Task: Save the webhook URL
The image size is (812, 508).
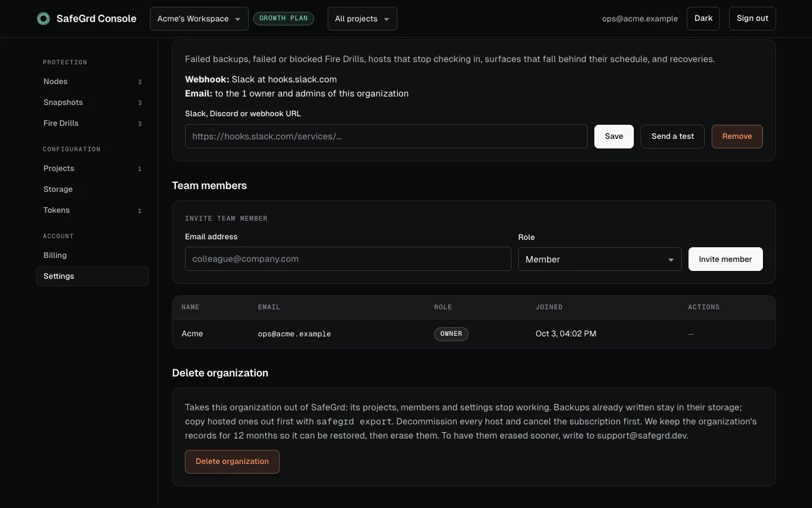Action: coord(614,137)
